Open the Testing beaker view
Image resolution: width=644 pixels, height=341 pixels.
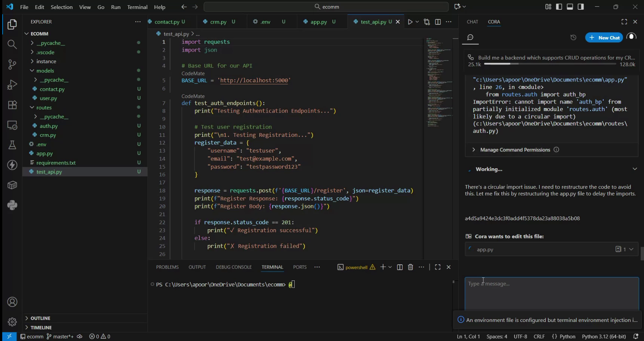coord(12,145)
